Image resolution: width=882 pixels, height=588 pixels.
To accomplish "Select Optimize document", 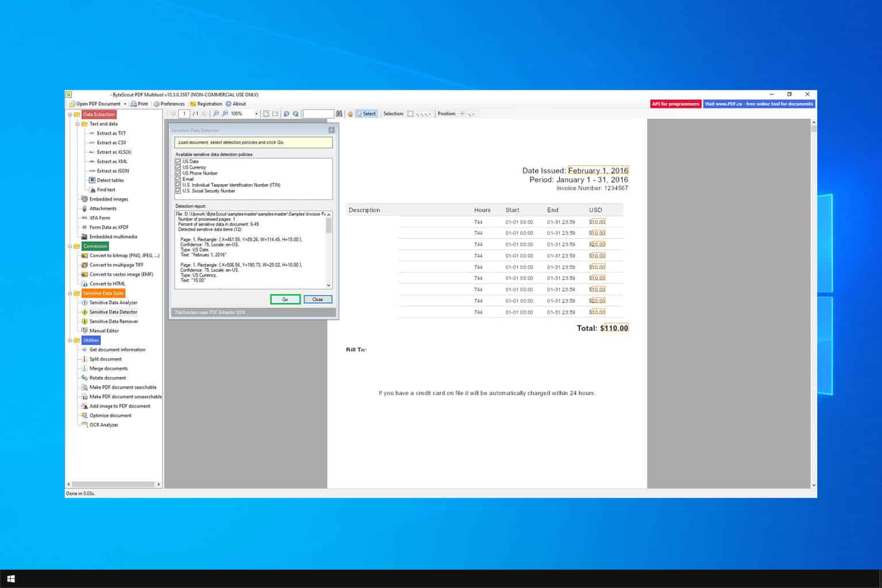I will pos(110,416).
